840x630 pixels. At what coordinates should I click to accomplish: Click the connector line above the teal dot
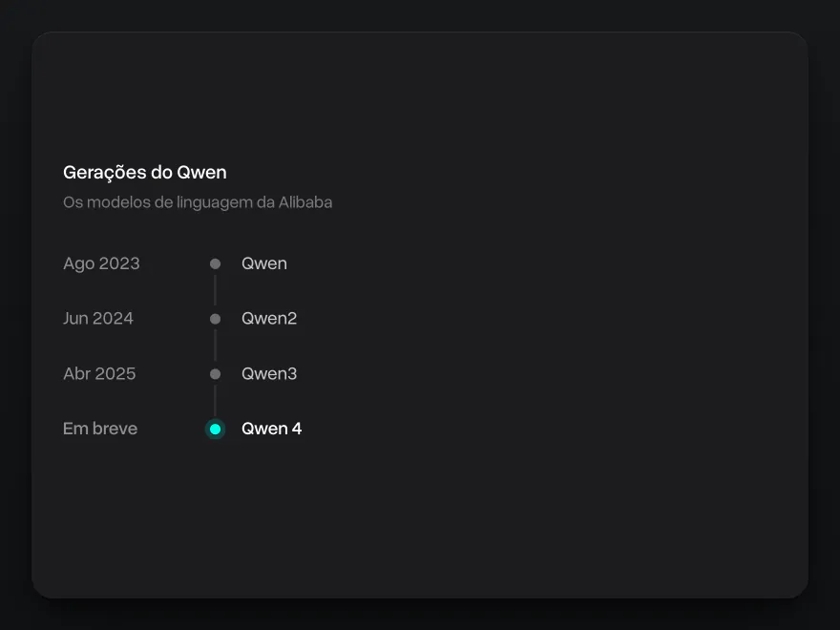pyautogui.click(x=215, y=401)
